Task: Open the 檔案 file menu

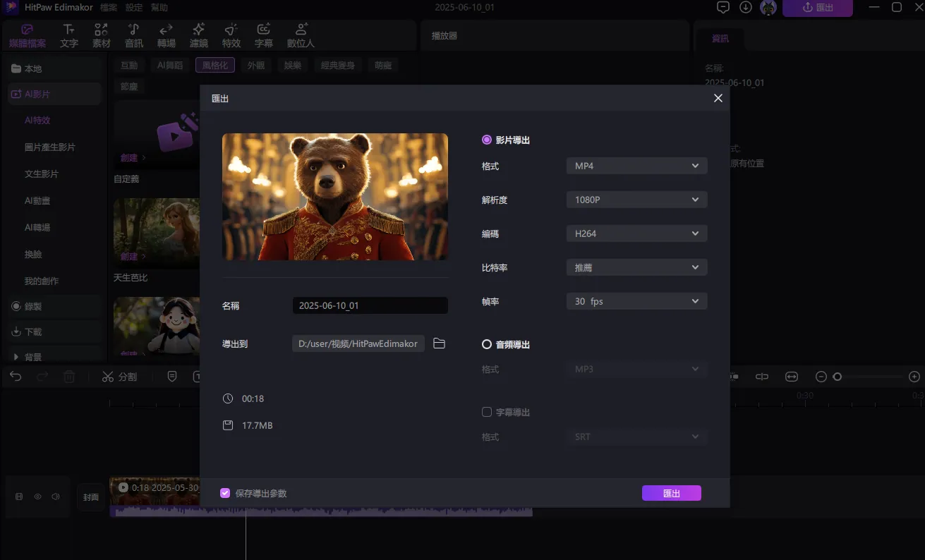Action: pos(109,8)
